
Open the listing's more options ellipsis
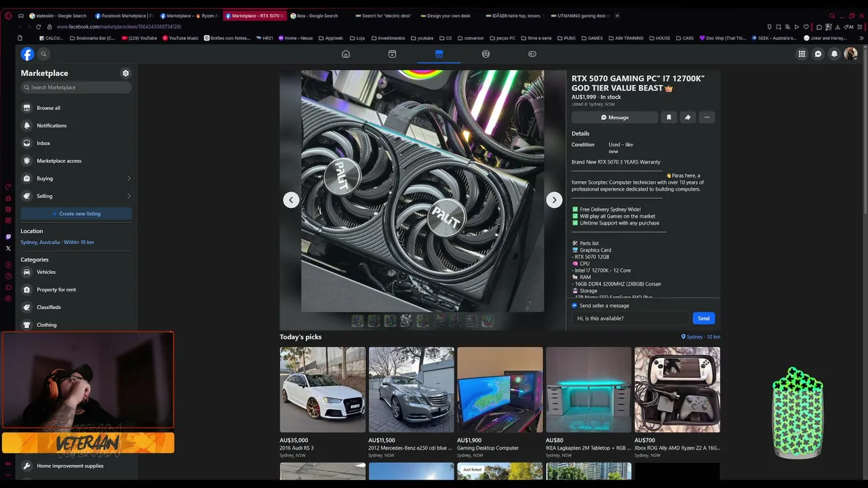click(x=707, y=117)
